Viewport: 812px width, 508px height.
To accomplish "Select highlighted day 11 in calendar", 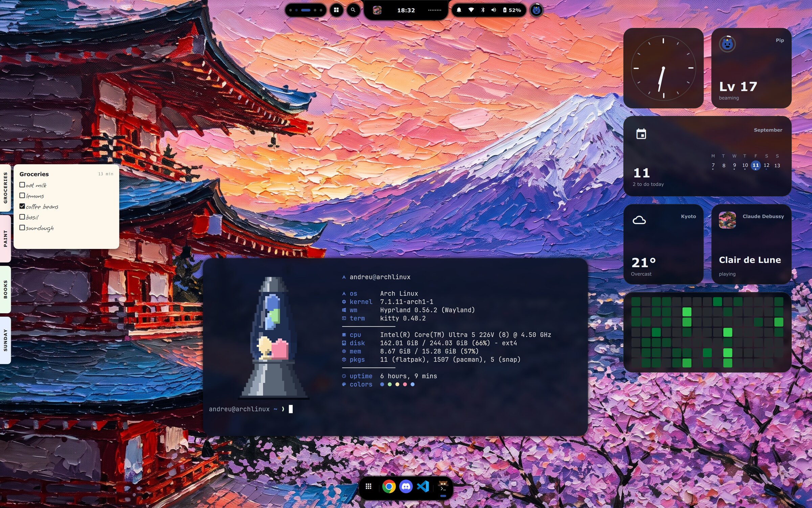I will (x=755, y=165).
